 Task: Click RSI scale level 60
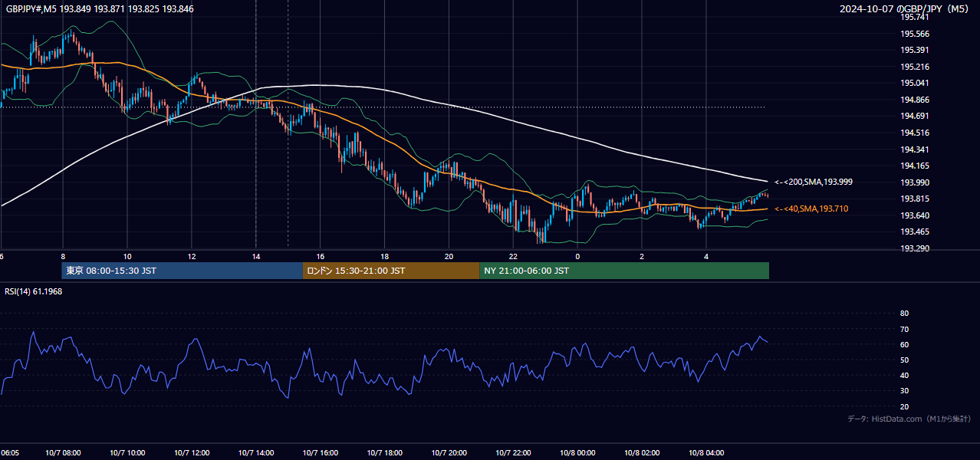coord(904,344)
